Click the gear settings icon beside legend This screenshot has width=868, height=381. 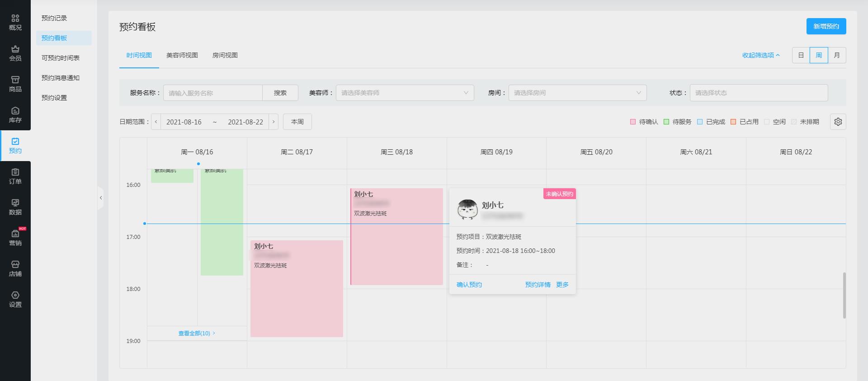838,122
